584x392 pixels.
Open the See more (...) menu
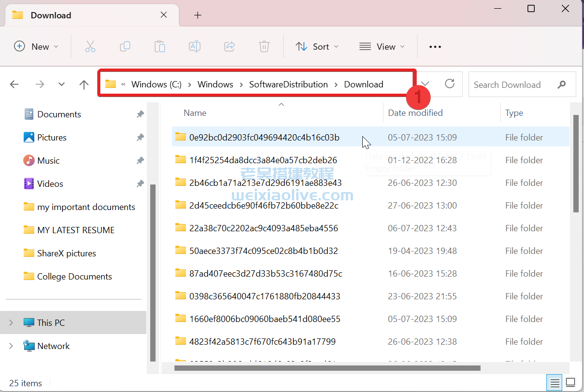click(x=435, y=46)
